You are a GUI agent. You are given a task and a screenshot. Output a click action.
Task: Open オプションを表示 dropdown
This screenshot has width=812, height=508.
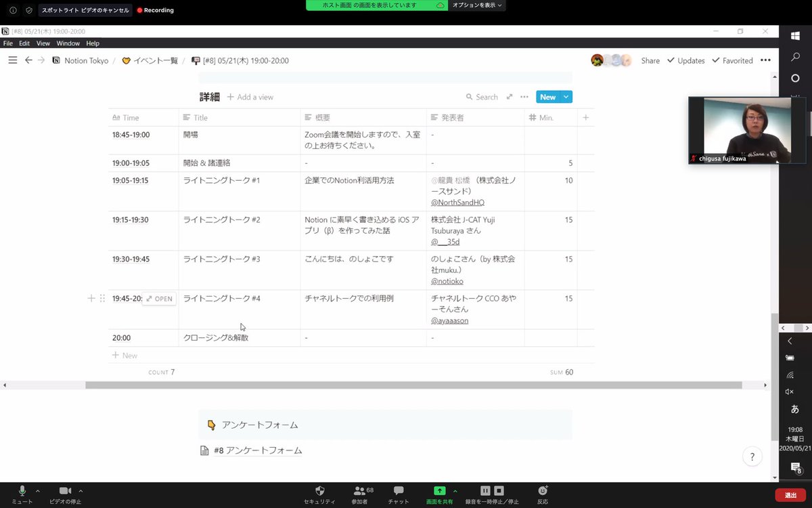click(478, 5)
